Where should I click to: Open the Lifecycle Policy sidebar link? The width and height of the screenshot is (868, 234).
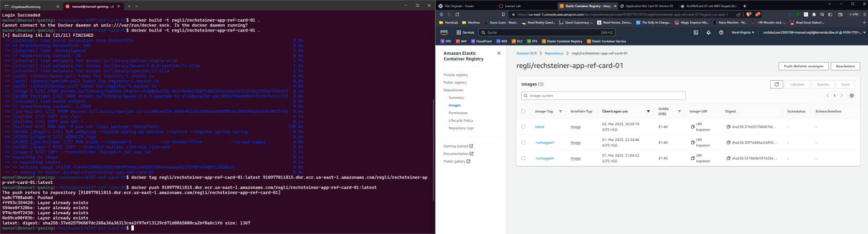pyautogui.click(x=460, y=121)
